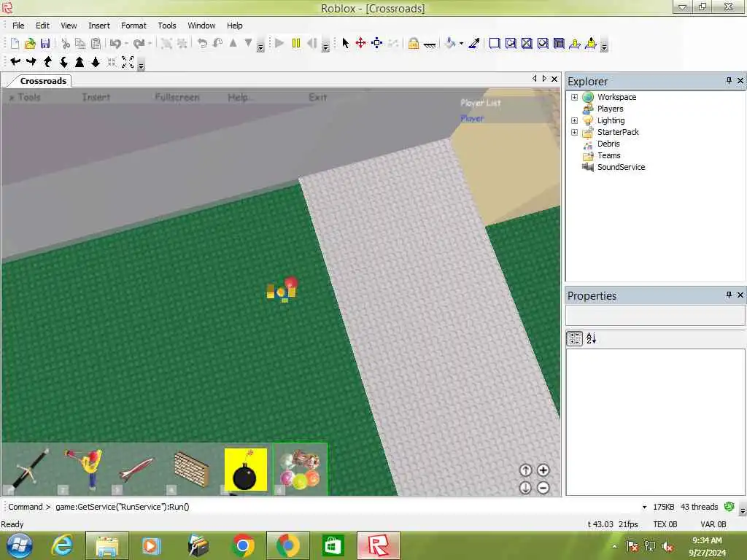
Task: Select SoundService in Explorer
Action: 622,167
